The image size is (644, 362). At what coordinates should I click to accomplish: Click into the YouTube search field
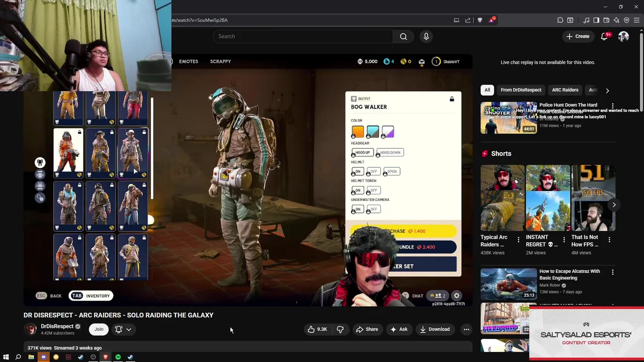click(x=303, y=36)
